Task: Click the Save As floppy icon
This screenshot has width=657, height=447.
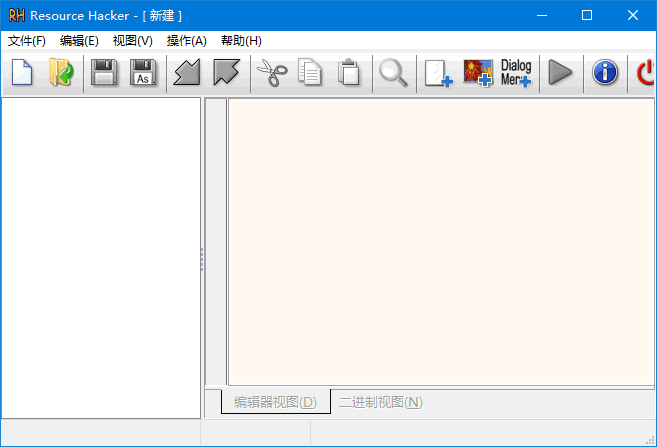Action: 144,73
